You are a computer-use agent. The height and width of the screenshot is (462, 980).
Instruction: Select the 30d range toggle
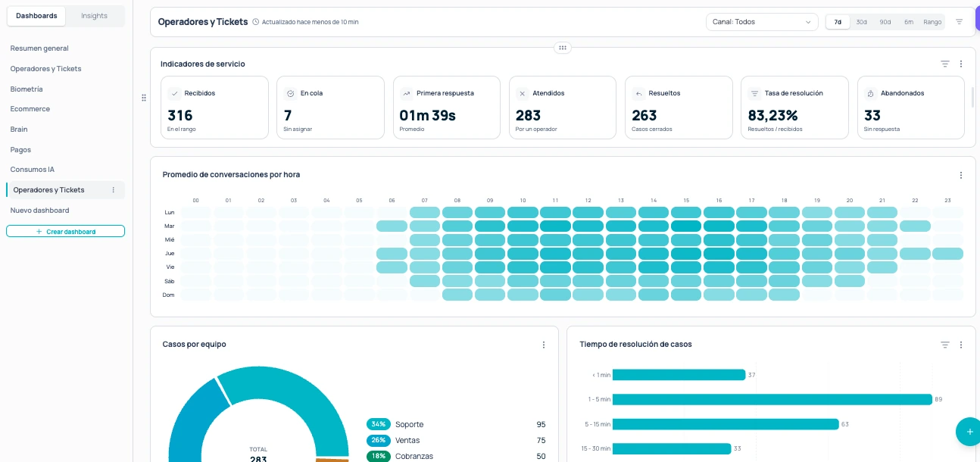click(x=862, y=22)
